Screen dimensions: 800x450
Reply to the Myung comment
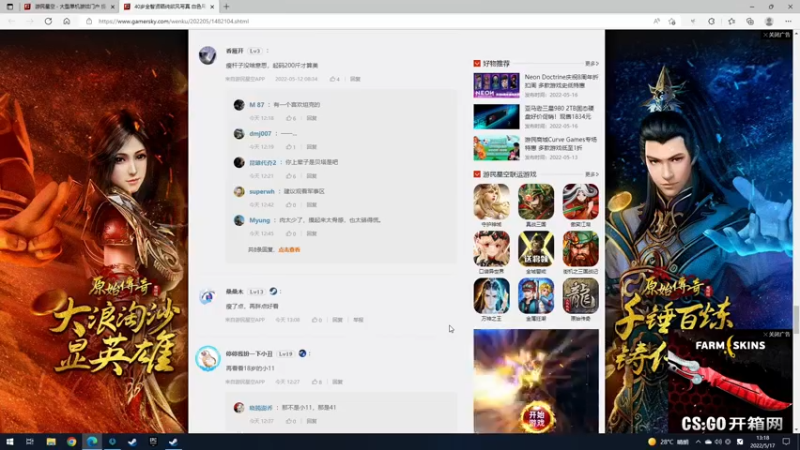(x=312, y=234)
